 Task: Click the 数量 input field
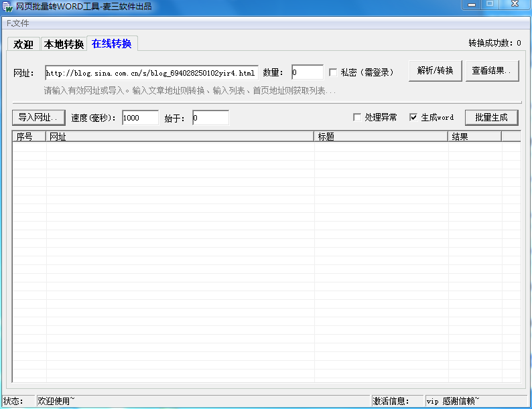pyautogui.click(x=308, y=72)
